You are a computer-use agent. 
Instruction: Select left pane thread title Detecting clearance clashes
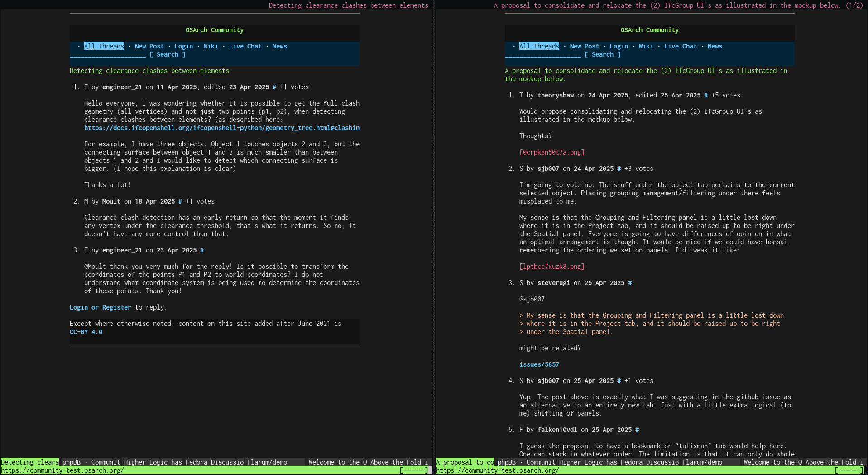[x=149, y=71]
